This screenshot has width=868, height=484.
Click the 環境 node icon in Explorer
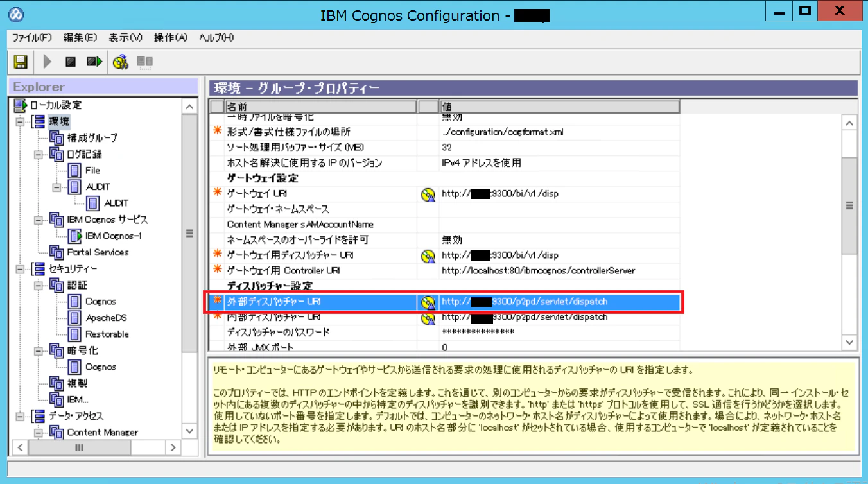39,121
